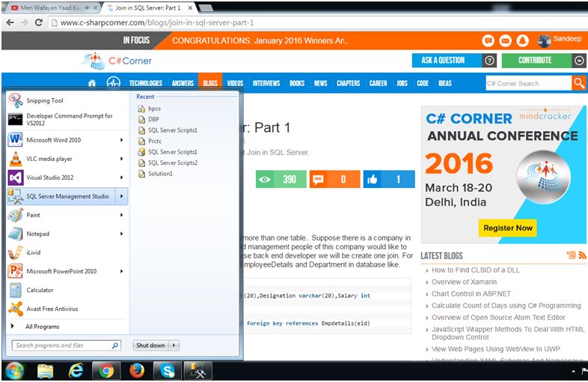Open recent file DBP
This screenshot has height=382, width=588.
point(153,119)
